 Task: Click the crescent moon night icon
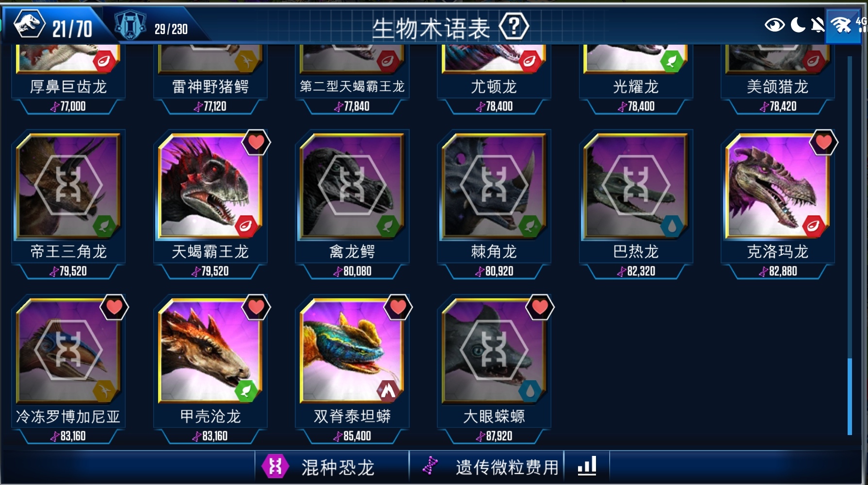pyautogui.click(x=798, y=24)
